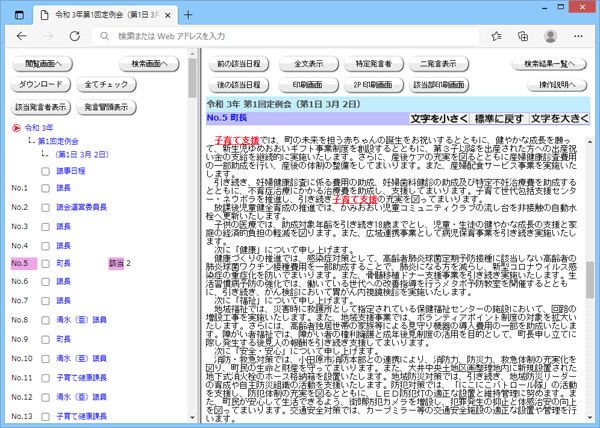600x428 pixels.
Task: Click the 特定発言者 button
Action: [373, 64]
